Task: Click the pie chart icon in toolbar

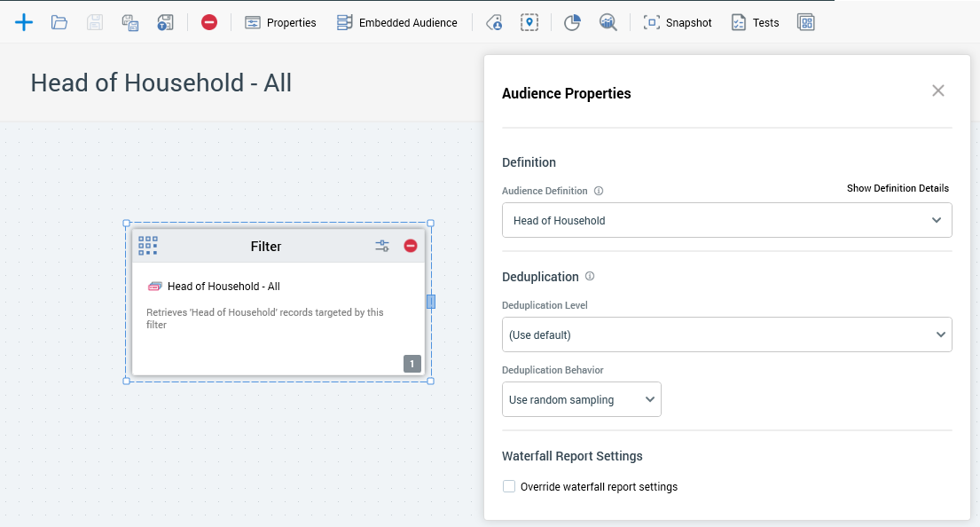Action: coord(572,22)
